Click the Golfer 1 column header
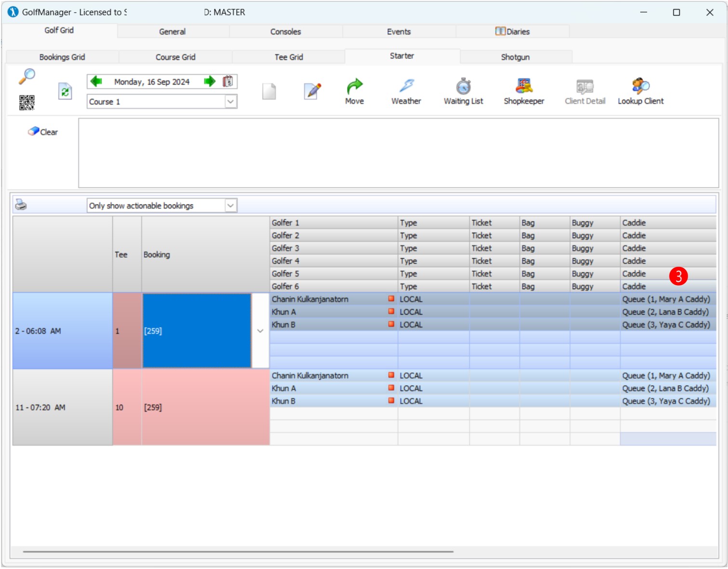This screenshot has height=569, width=728. [334, 223]
